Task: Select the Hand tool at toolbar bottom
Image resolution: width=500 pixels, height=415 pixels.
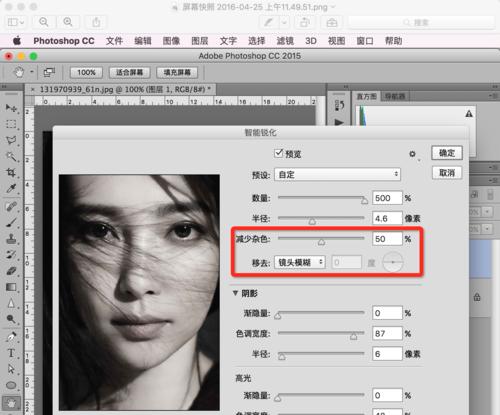Action: point(11,404)
